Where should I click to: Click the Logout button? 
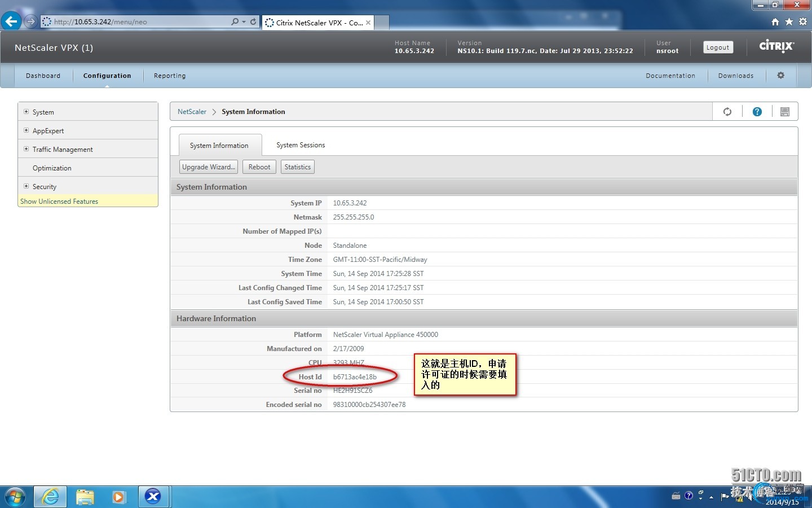(718, 47)
